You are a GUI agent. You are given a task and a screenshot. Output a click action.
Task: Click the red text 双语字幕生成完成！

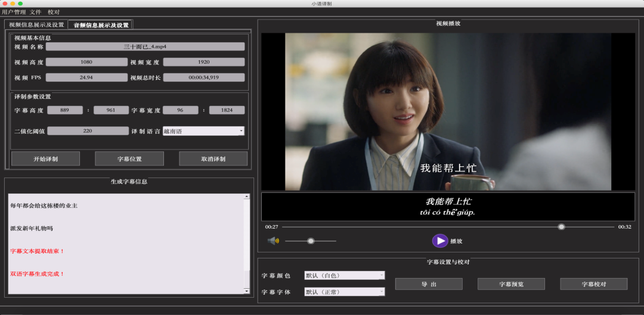point(38,273)
